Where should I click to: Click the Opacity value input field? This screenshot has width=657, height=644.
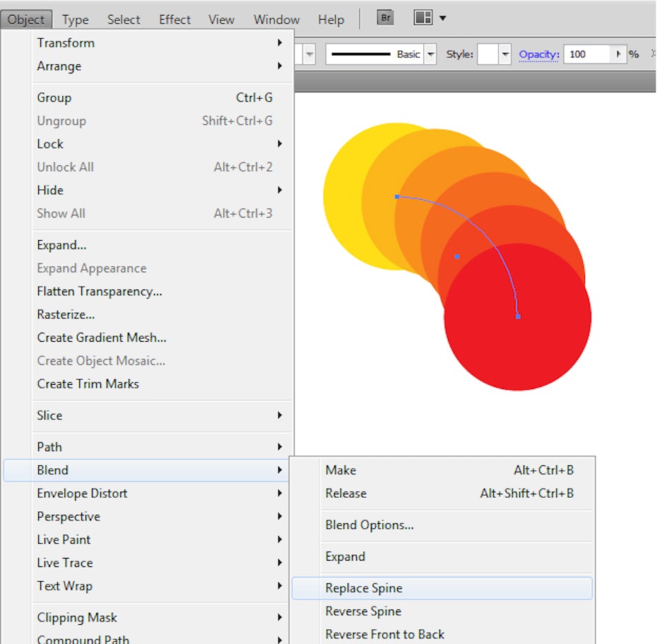click(x=587, y=54)
